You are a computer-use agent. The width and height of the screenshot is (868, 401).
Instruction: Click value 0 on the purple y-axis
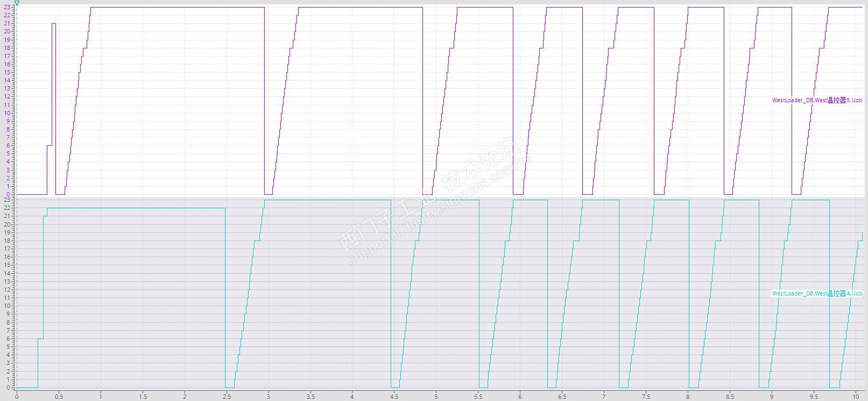(9, 194)
